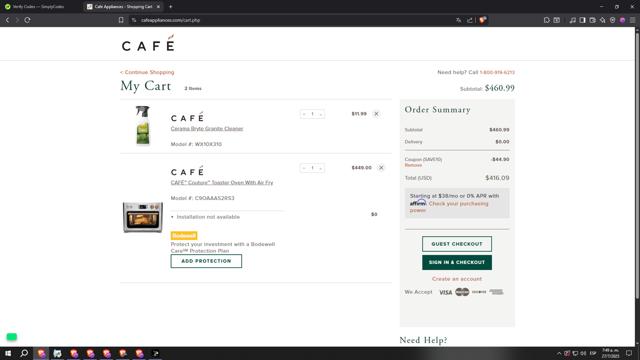Decrease quantity of Toaster Oven
Screen dimensions: 640x360
coord(304,168)
